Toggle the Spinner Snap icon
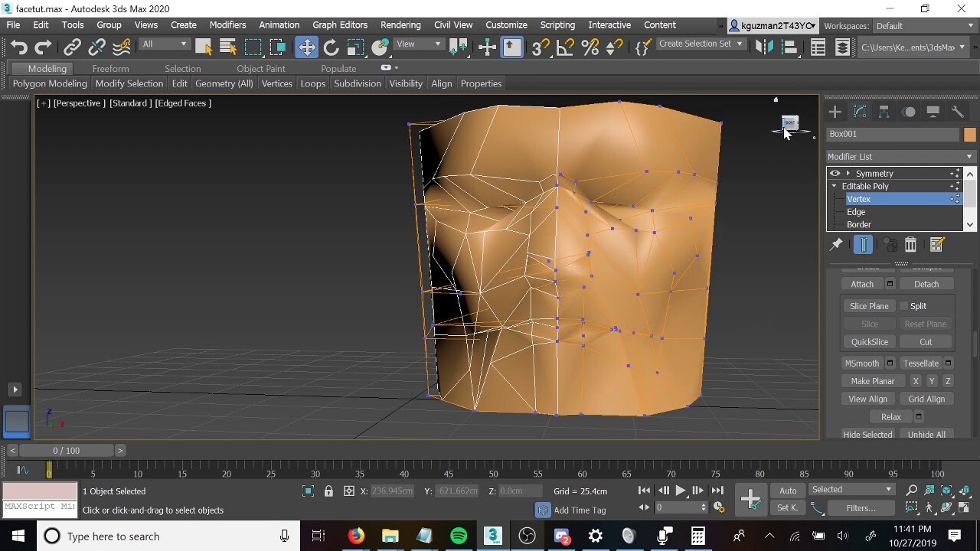The height and width of the screenshot is (551, 980). pos(614,47)
